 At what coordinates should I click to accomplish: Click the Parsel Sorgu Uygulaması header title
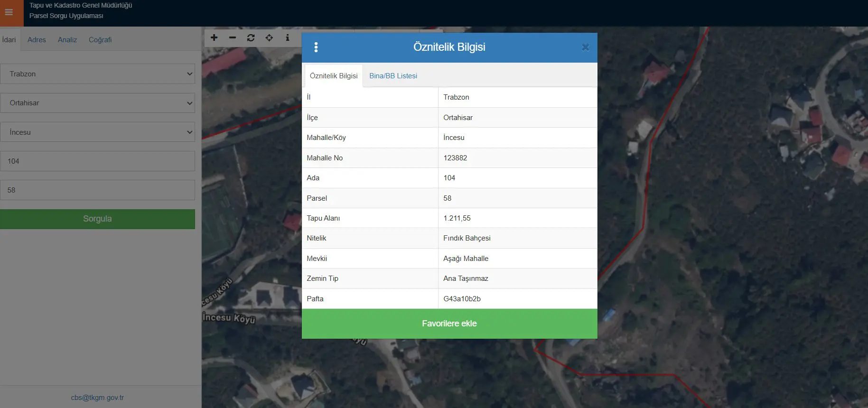(x=66, y=16)
